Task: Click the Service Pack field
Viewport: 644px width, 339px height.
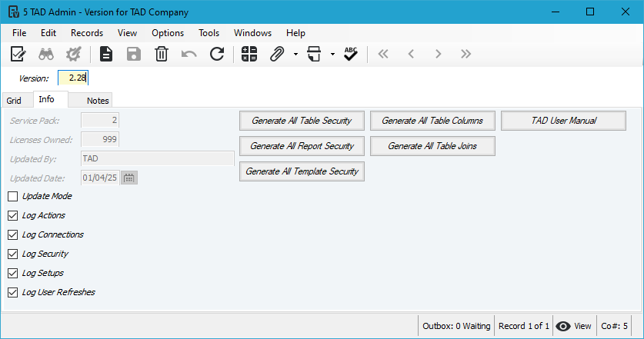Action: point(100,120)
